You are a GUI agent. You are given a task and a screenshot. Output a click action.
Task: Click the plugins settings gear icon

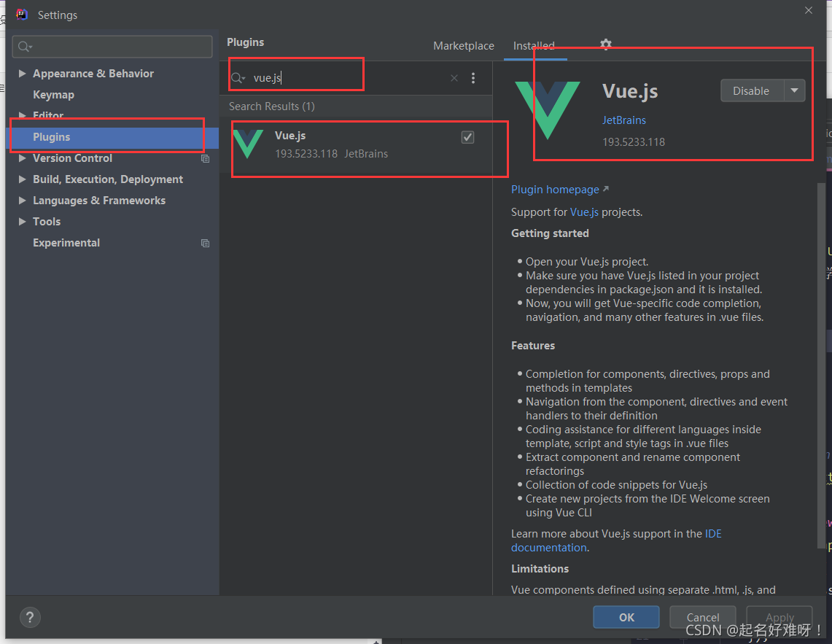pos(605,44)
